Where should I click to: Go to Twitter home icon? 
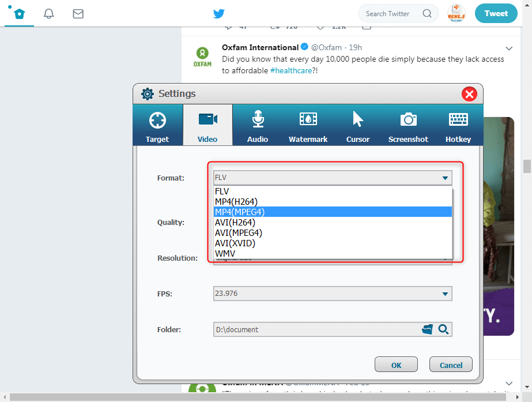[x=20, y=14]
